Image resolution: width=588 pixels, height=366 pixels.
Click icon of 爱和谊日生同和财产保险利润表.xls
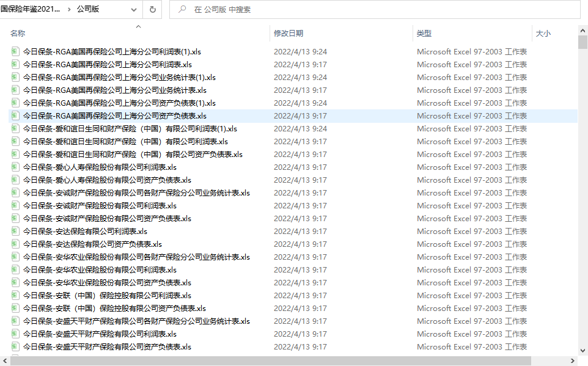(15, 141)
